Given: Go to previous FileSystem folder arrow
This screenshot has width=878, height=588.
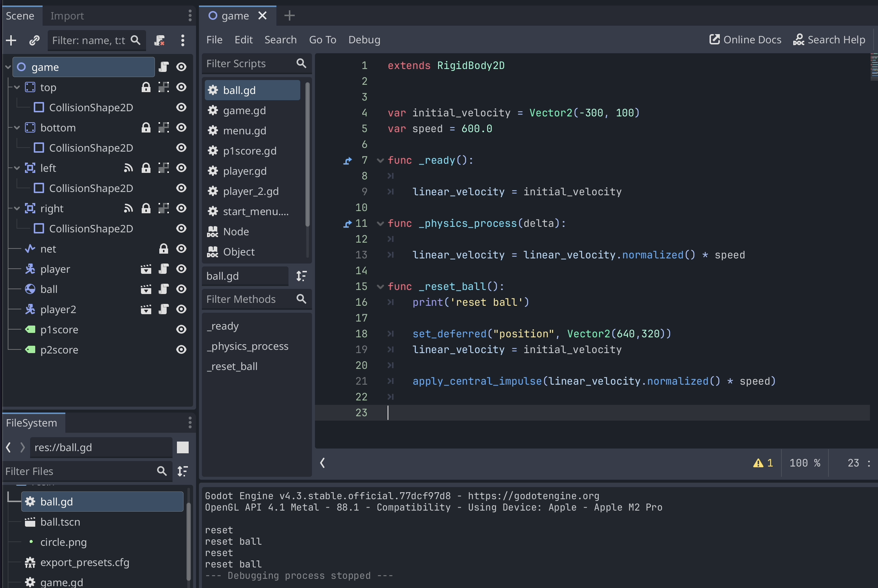Looking at the screenshot, I should (8, 447).
